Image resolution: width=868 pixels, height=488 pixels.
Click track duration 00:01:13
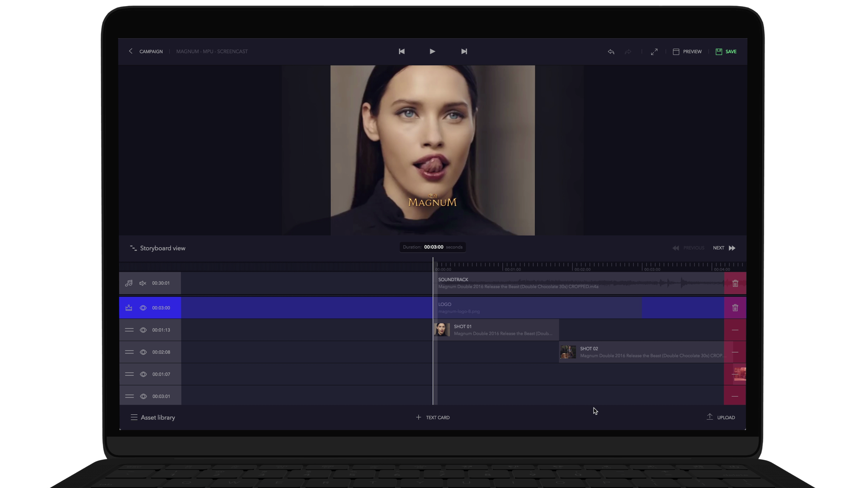tap(161, 330)
